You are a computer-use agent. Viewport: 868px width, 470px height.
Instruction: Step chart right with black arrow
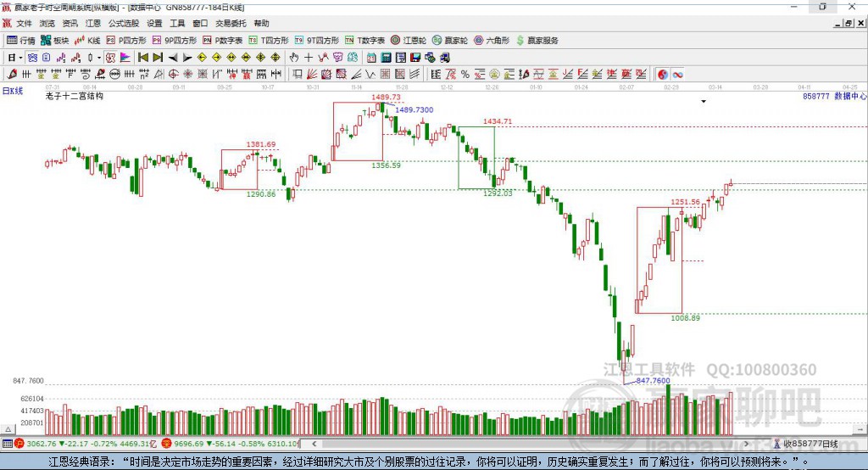(x=187, y=58)
